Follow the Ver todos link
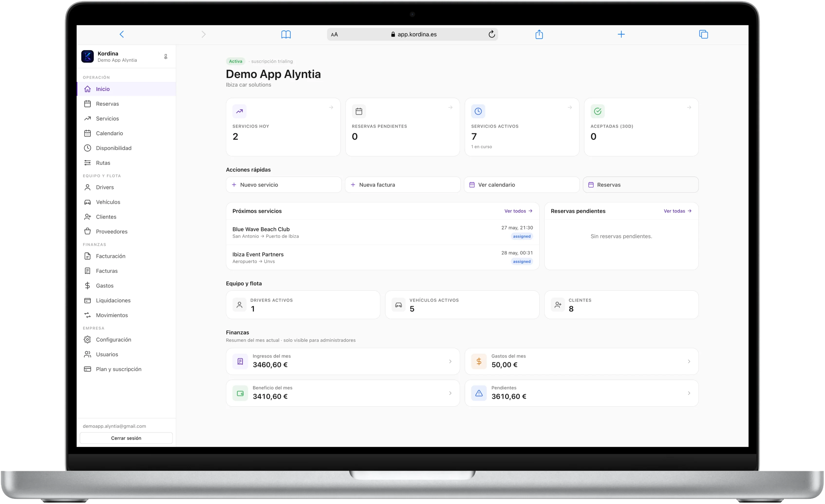The image size is (825, 504). 518,211
